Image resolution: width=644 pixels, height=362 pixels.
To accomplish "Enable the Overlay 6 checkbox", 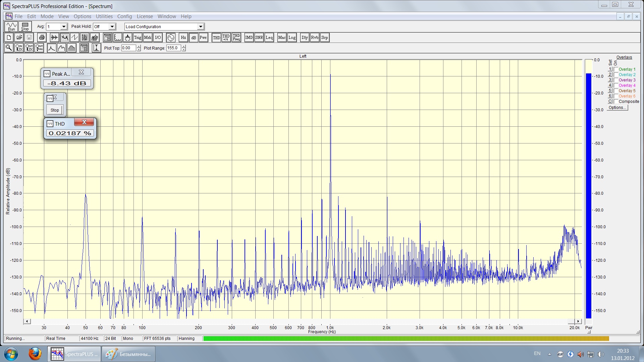I will (x=616, y=96).
